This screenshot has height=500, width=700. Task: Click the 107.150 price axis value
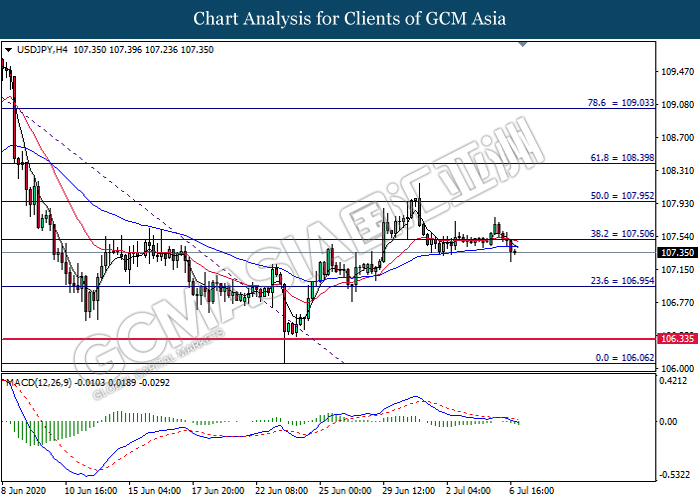coord(677,270)
